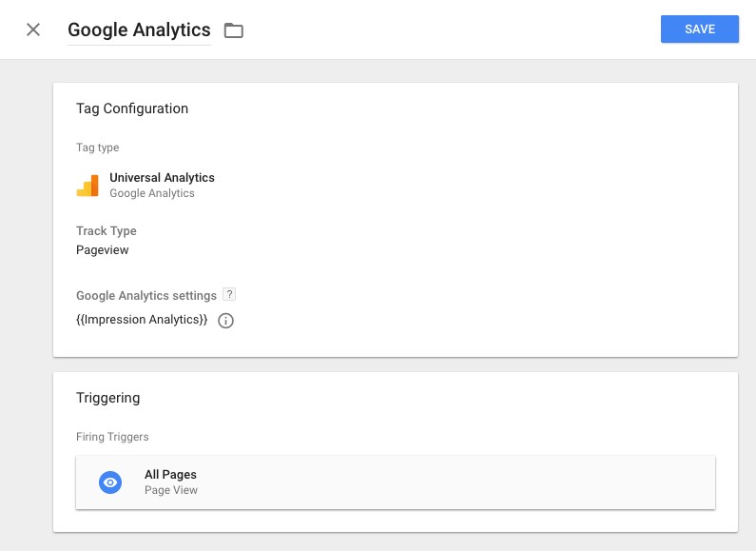
Task: Click the {{Impression Analytics}} settings variable
Action: (x=142, y=320)
